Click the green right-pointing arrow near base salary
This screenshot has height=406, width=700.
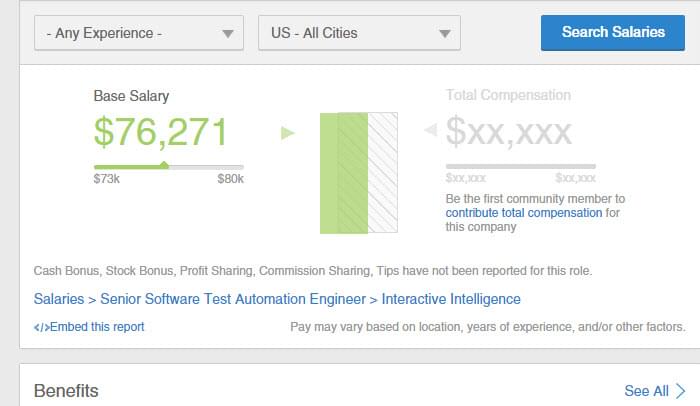288,133
